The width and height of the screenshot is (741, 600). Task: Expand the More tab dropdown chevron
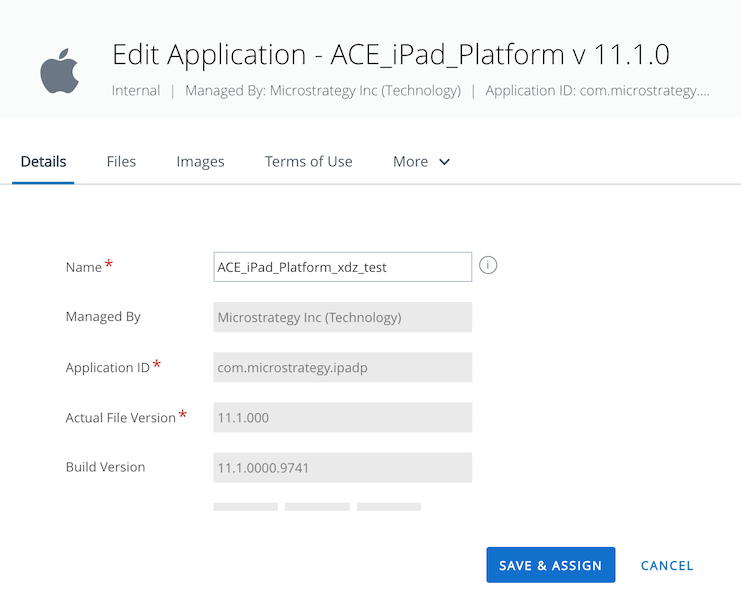[x=445, y=162]
